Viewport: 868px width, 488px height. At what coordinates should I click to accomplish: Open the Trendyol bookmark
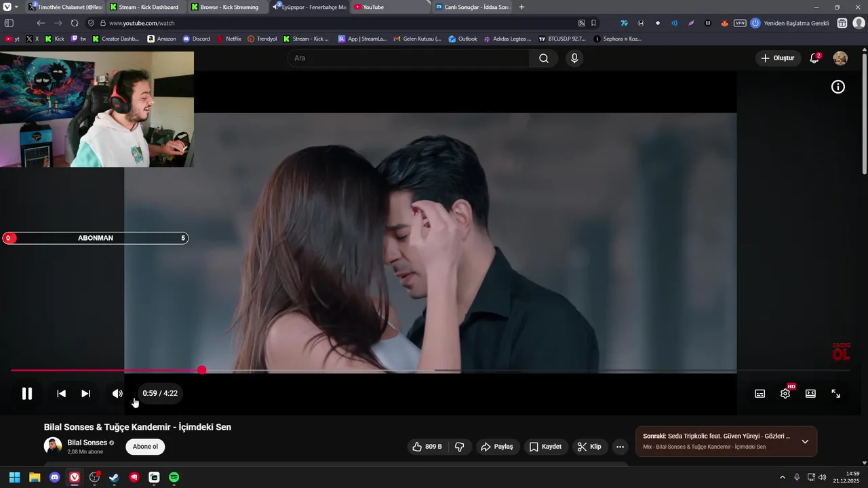coord(262,39)
